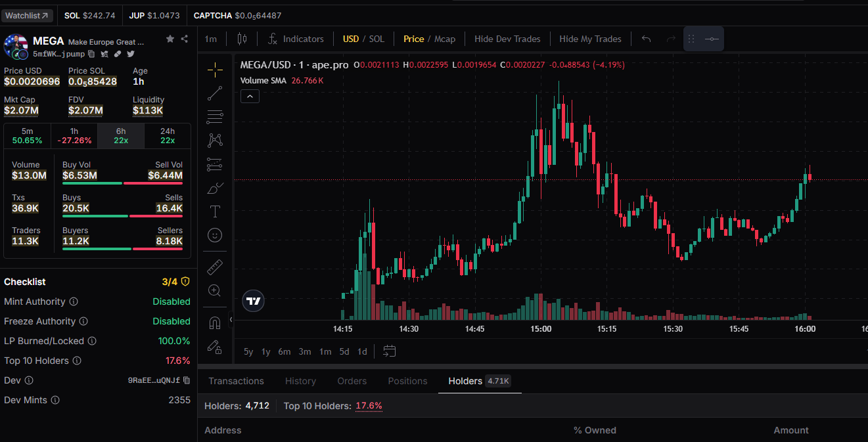Open the token's Twitter bird icon
The image size is (868, 442).
[130, 54]
